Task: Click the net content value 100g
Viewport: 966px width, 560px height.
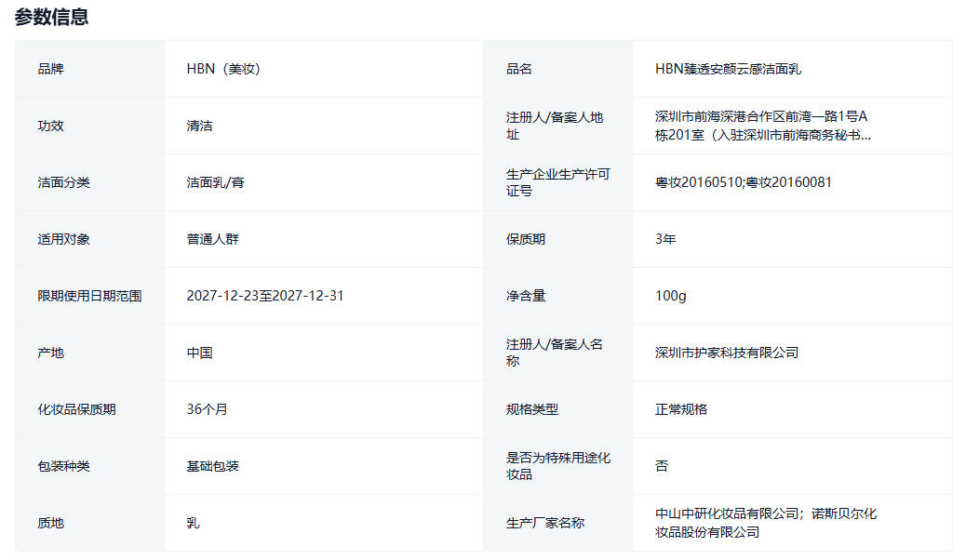Action: point(670,296)
